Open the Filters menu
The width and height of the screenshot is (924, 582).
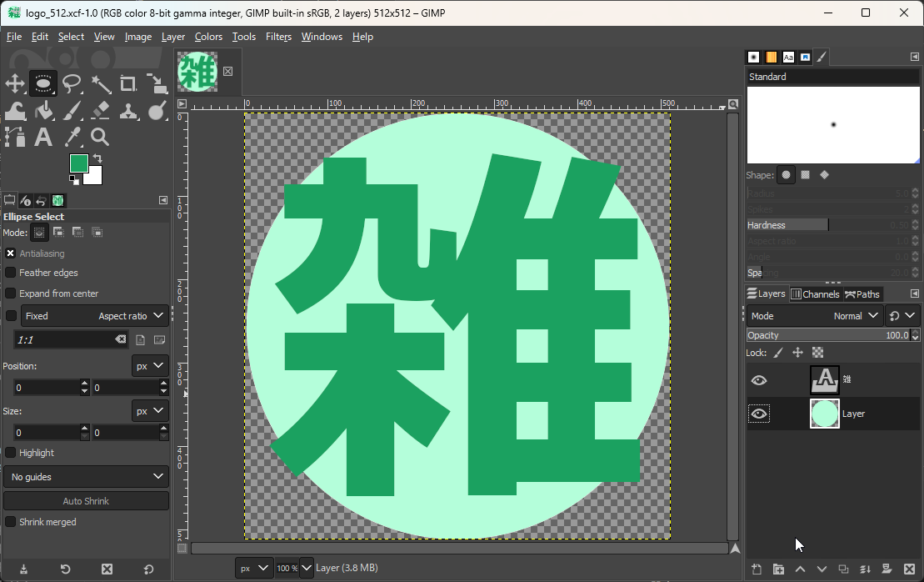point(278,37)
